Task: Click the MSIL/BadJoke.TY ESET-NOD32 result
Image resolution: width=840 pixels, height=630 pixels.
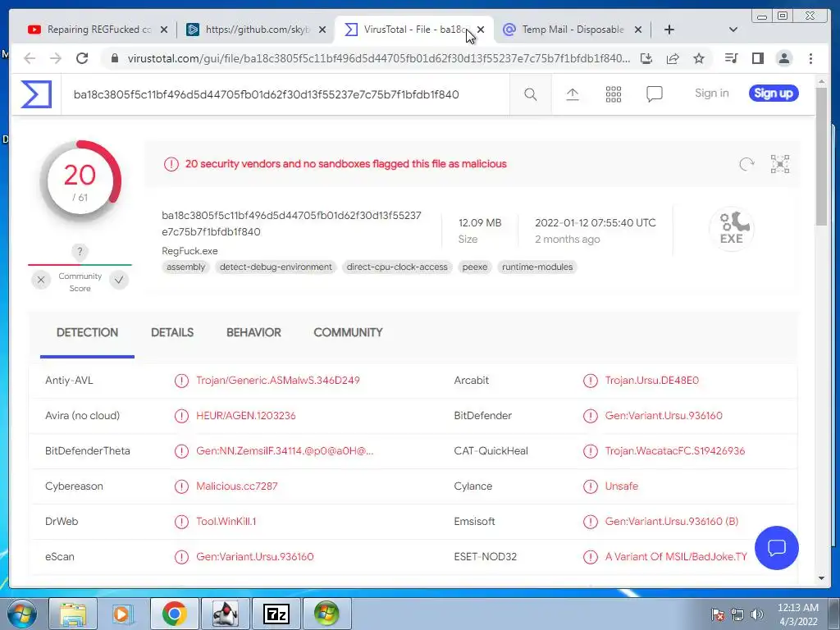Action: [676, 557]
